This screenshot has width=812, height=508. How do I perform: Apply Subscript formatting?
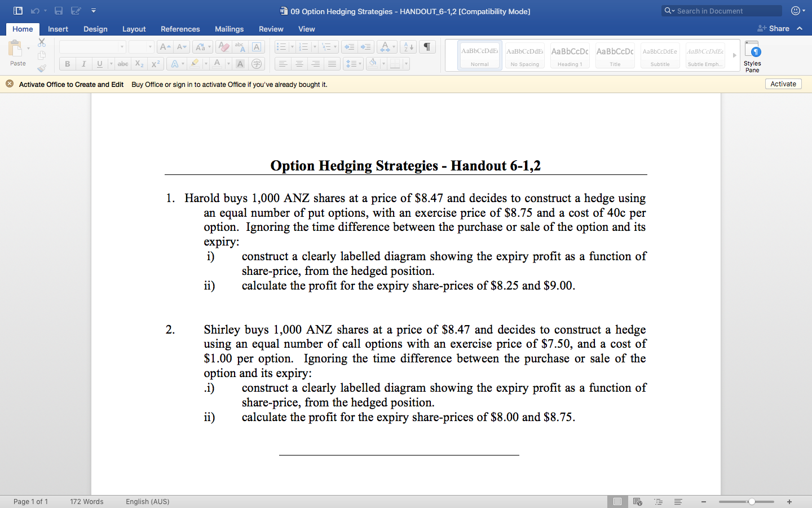(139, 64)
